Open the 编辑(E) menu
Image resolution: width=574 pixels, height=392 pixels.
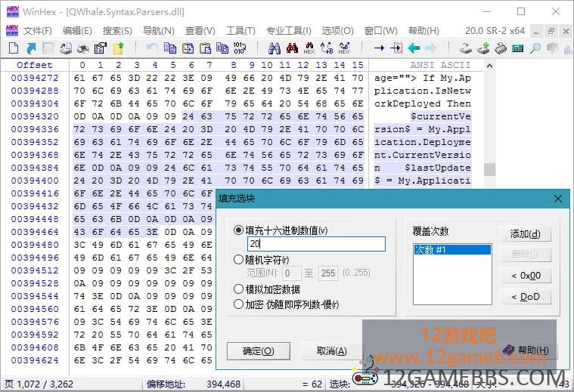point(77,31)
